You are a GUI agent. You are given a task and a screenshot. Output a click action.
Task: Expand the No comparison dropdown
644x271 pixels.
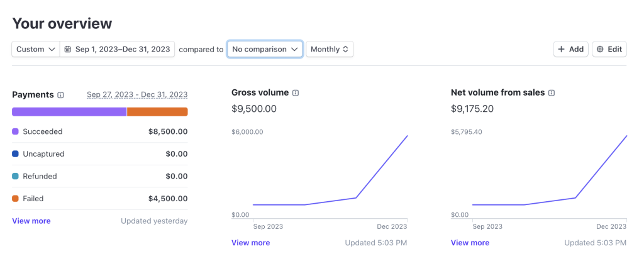point(265,49)
